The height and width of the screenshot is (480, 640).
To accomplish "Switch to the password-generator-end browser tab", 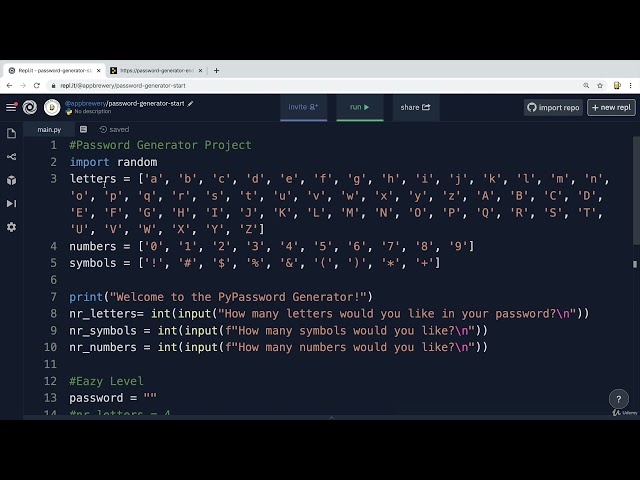I will 157,71.
